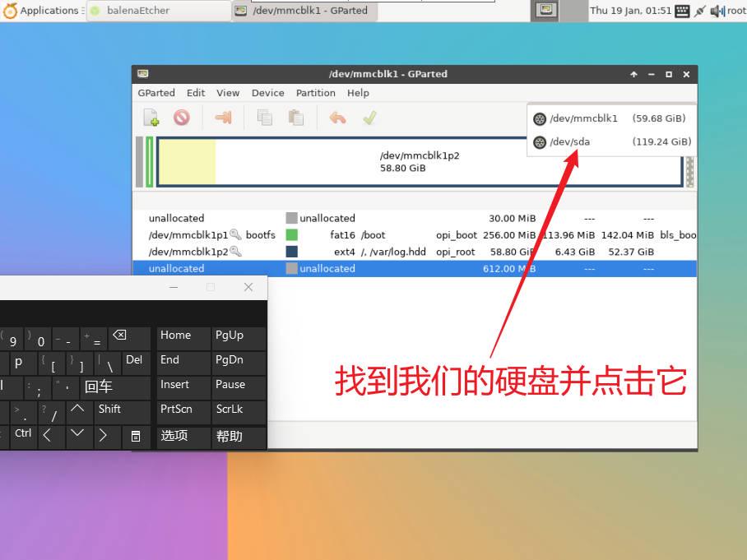
Task: Click the Copy partition toolbar icon
Action: (264, 117)
